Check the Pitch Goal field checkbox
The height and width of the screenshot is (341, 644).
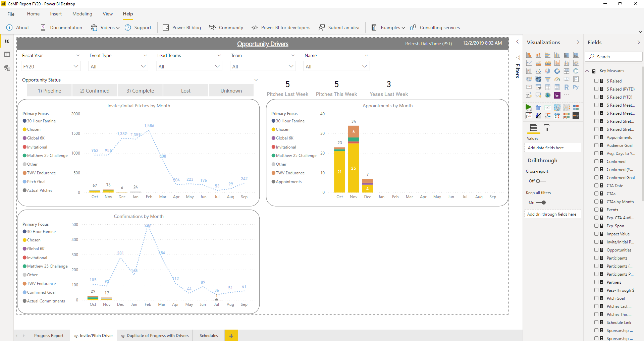click(596, 298)
